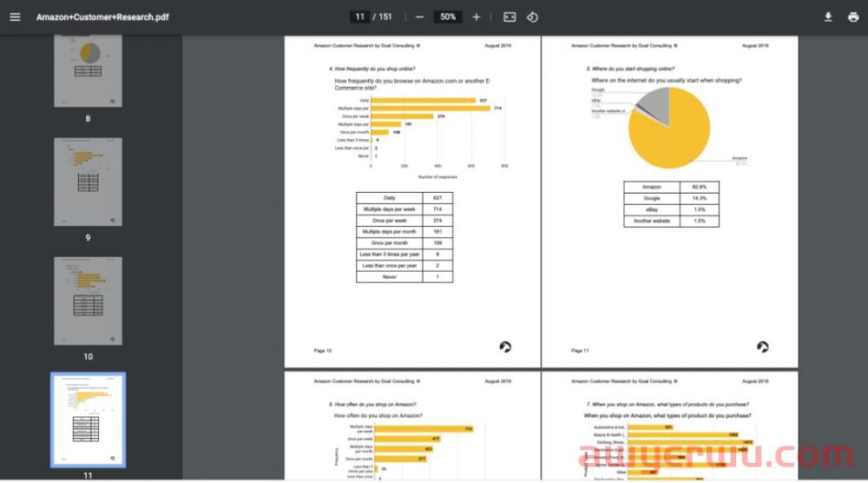This screenshot has width=868, height=483.
Task: Click the 'Amazon' cell in percentage table
Action: pos(652,188)
